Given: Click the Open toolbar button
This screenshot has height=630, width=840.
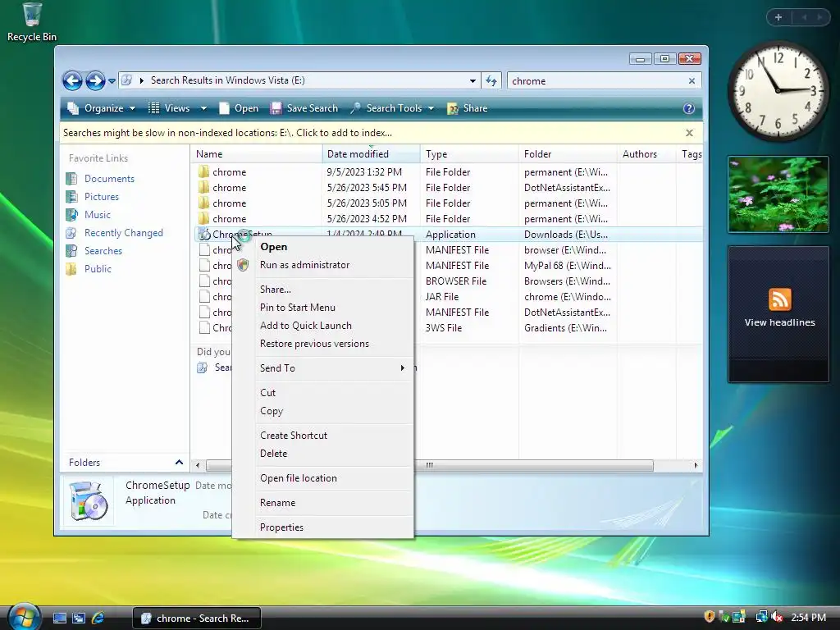Looking at the screenshot, I should click(x=239, y=108).
